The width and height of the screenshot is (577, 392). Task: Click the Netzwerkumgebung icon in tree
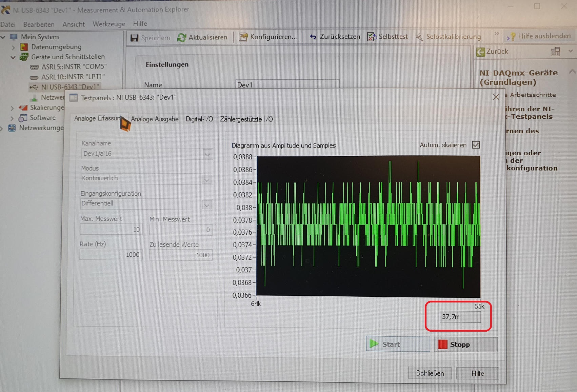point(12,128)
